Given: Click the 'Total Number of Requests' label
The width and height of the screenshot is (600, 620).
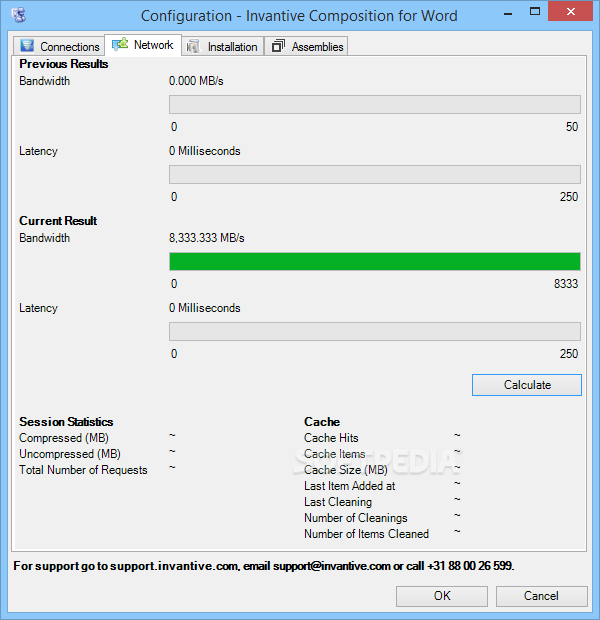Looking at the screenshot, I should click(x=83, y=470).
